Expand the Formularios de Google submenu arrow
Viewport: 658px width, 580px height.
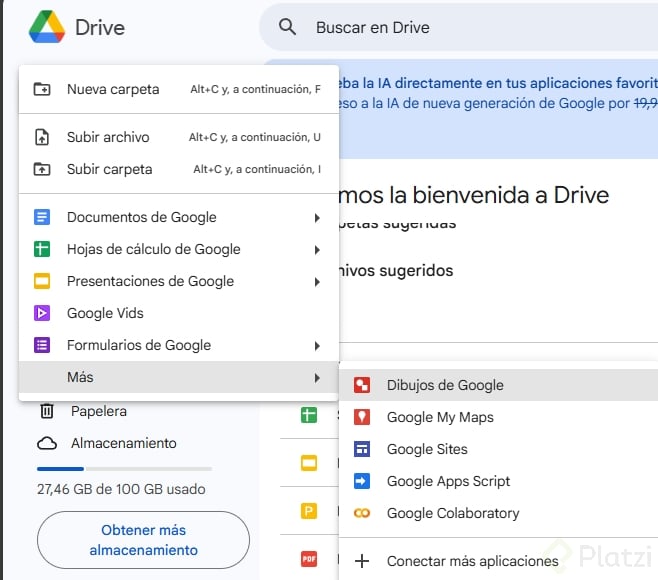point(317,345)
